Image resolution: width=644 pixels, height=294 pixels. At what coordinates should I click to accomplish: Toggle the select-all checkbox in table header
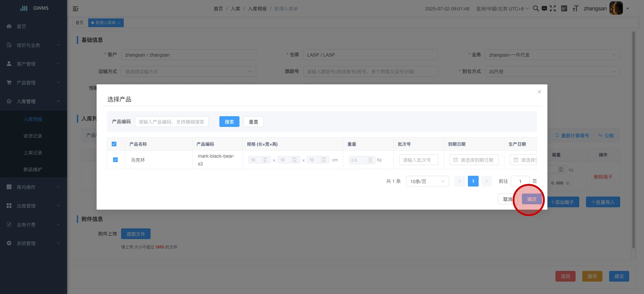point(114,144)
